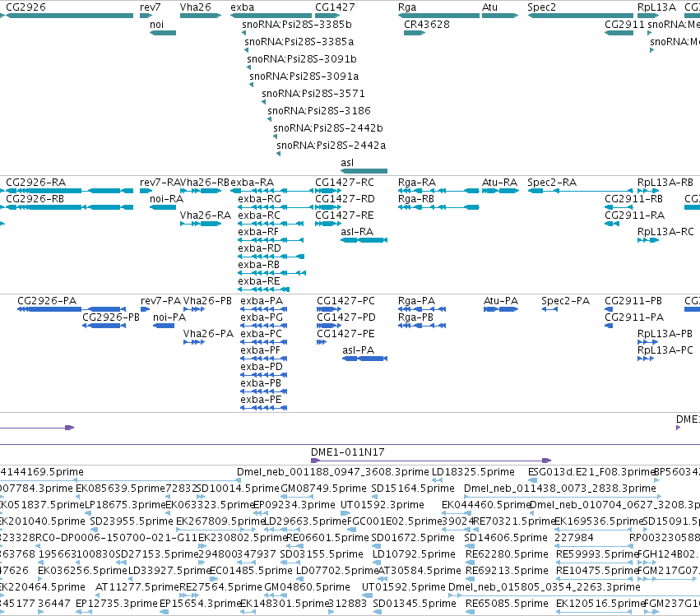Screen dimensions: 700x616
Task: Click snoRNA:Psi28S-3091a feature
Action: 252,85
